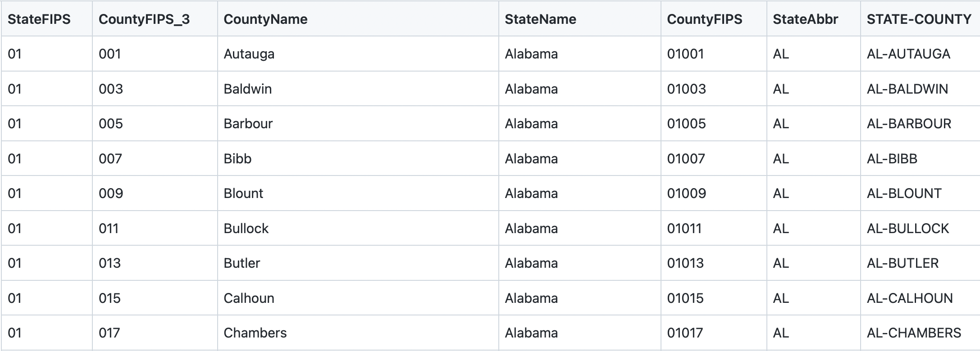Viewport: 980px width, 351px height.
Task: Click the AL-AUTAUGA cell
Action: point(908,54)
